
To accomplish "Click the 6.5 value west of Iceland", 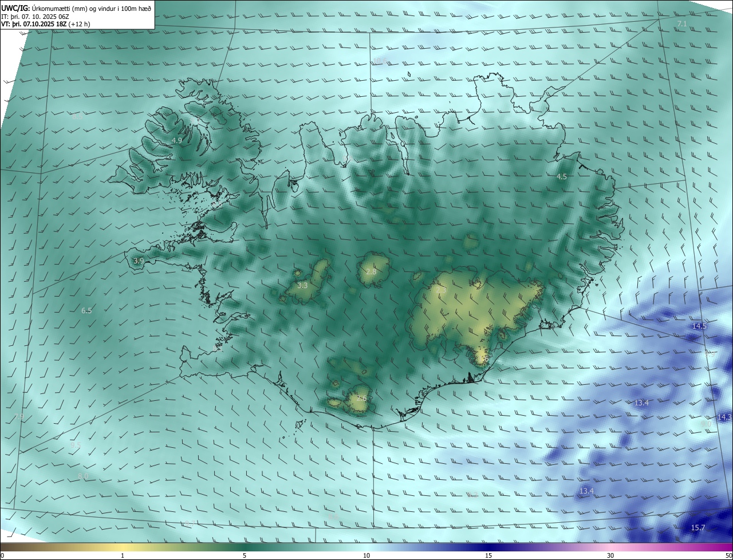I will tap(86, 311).
